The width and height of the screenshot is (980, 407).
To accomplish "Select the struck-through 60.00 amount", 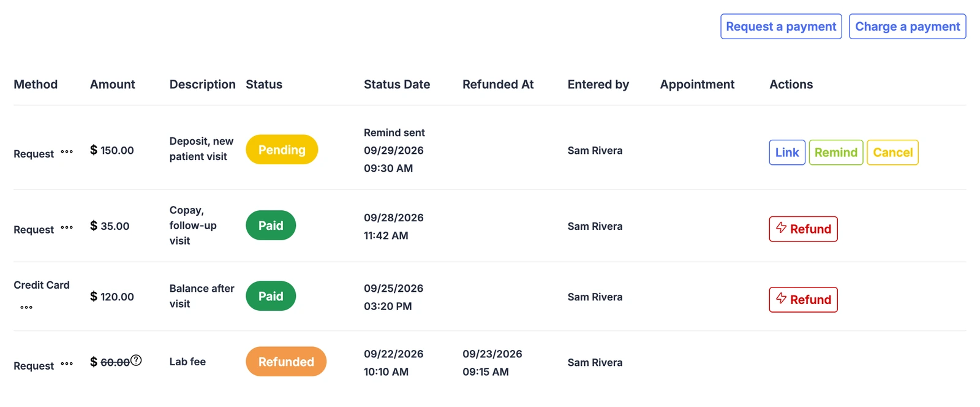I will click(x=115, y=362).
